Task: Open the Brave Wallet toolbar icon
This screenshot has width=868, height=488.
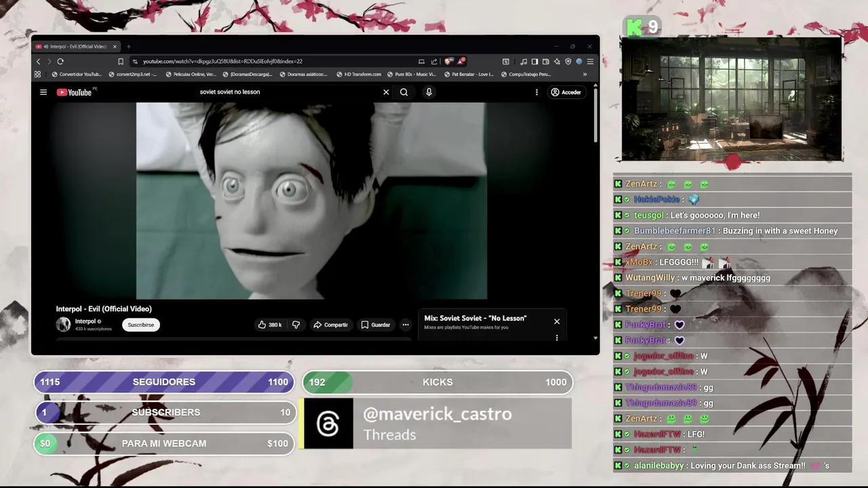Action: tap(545, 61)
